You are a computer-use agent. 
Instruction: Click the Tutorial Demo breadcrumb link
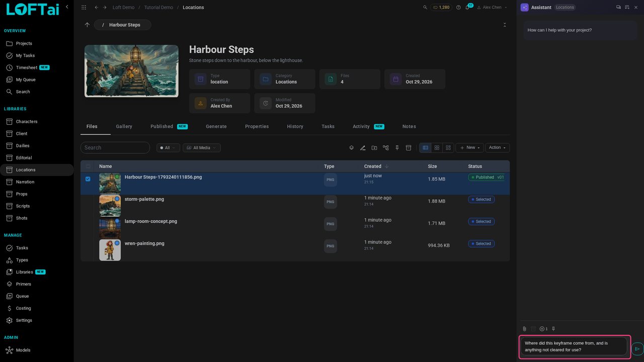(x=158, y=8)
